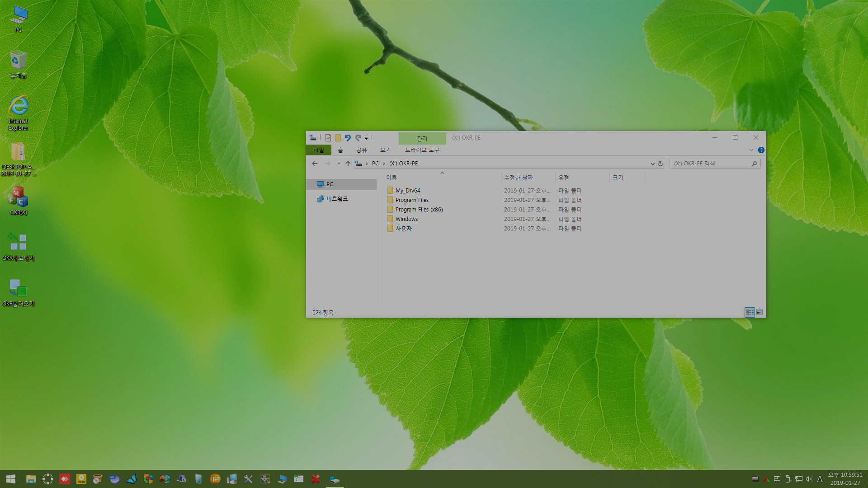The width and height of the screenshot is (868, 488).
Task: Open File Explorer from the taskbar
Action: click(31, 479)
